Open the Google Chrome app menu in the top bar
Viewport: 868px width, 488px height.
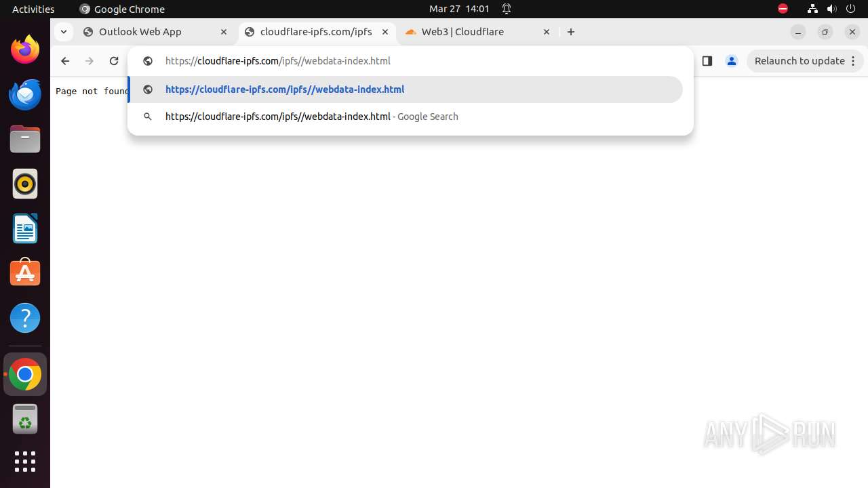122,9
